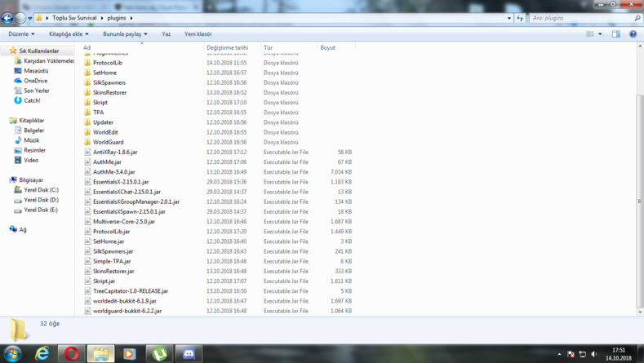
Task: Click the refresh button beside address bar
Action: (520, 18)
